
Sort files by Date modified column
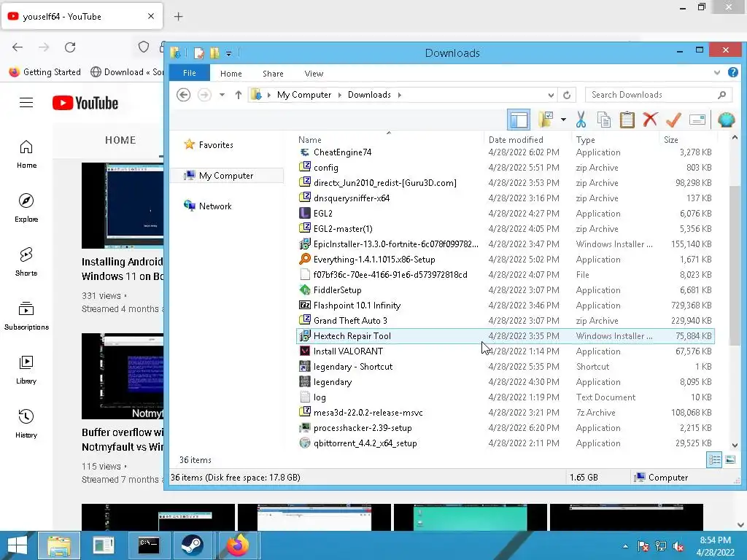(x=528, y=139)
